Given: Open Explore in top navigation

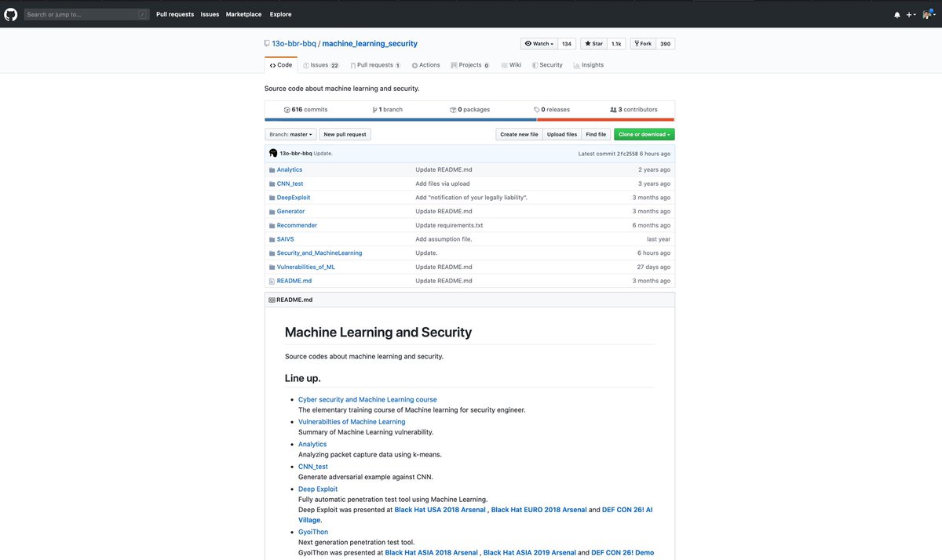Looking at the screenshot, I should coord(280,14).
